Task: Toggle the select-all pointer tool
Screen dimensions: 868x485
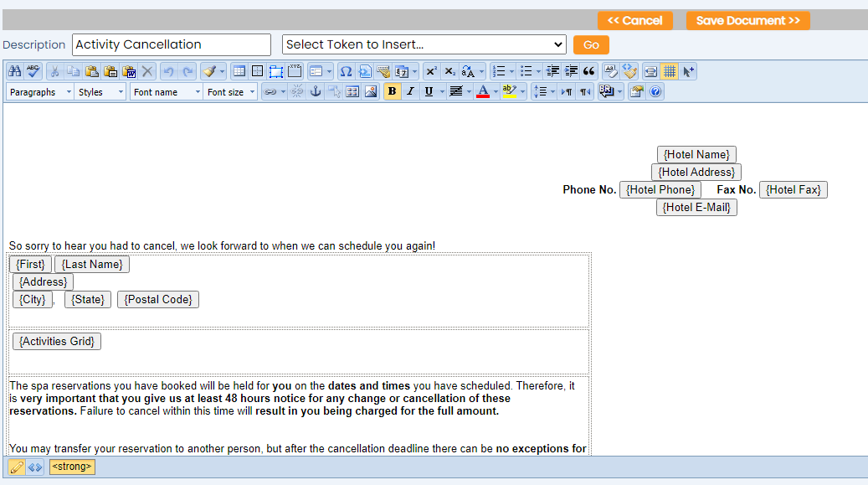Action: pyautogui.click(x=688, y=71)
